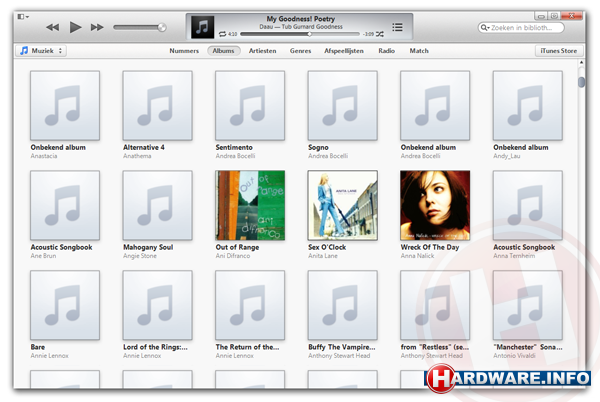
Task: Open the iTunes Store button
Action: tap(559, 50)
